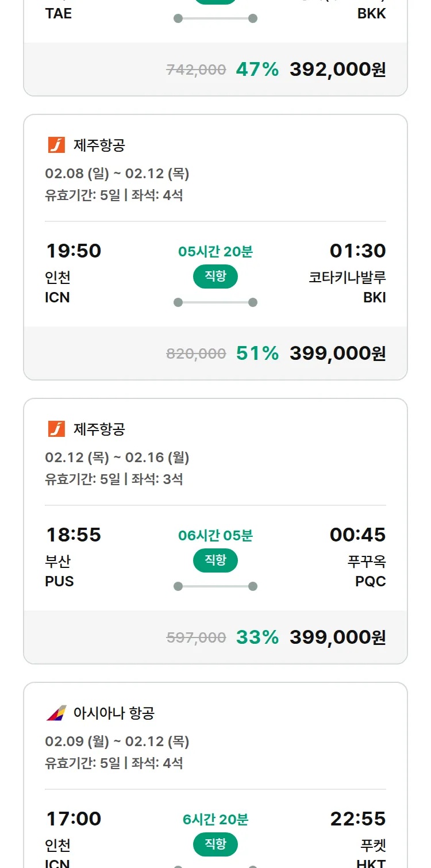The width and height of the screenshot is (431, 868).
Task: Select the 399,000원 fare for Kota Kinabalu
Action: click(337, 354)
